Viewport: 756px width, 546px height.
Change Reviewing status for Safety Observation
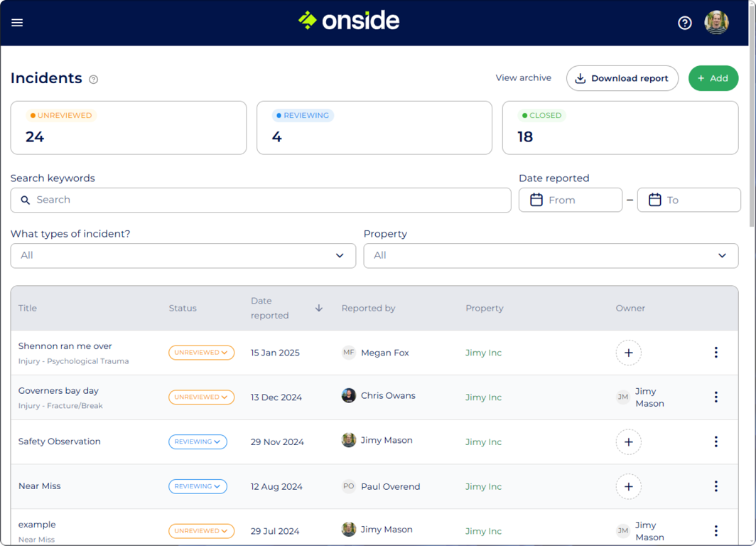(x=198, y=442)
